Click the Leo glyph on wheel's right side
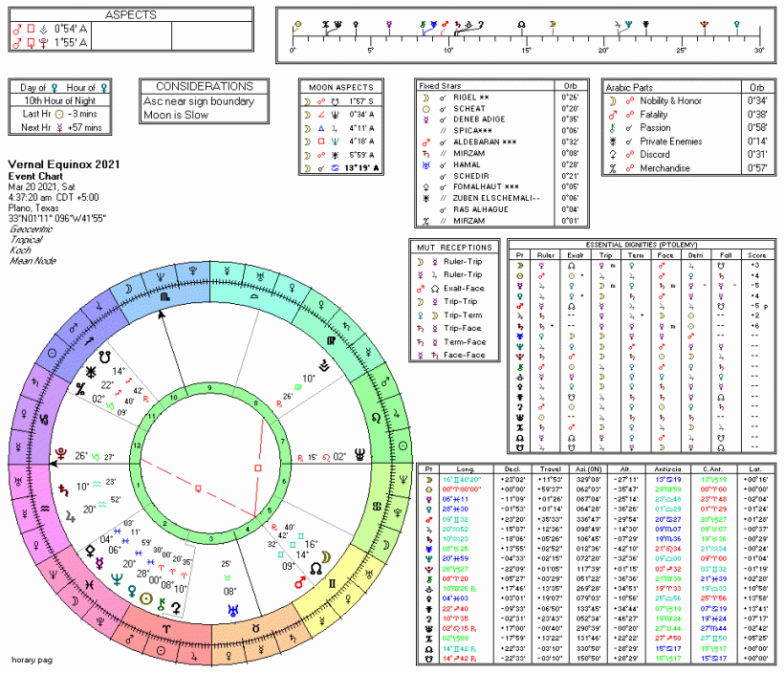This screenshot has height=673, width=784. click(378, 419)
